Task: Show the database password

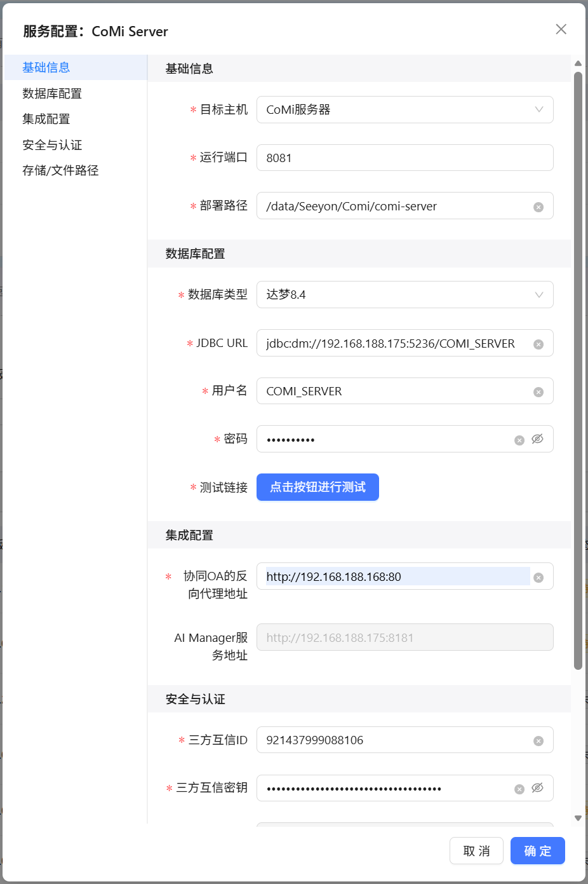Action: pos(537,439)
